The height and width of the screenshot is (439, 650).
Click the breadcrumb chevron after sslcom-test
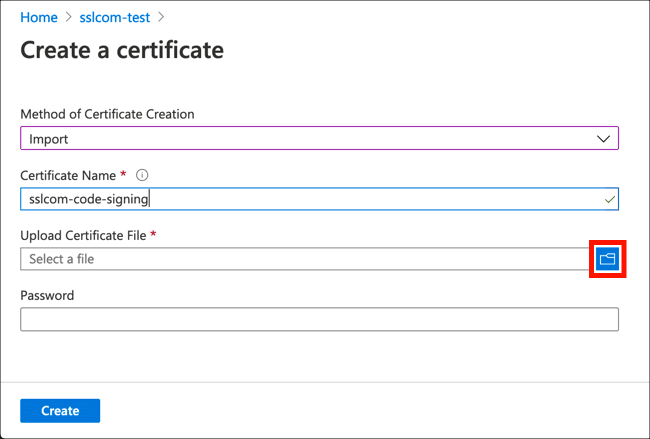162,18
